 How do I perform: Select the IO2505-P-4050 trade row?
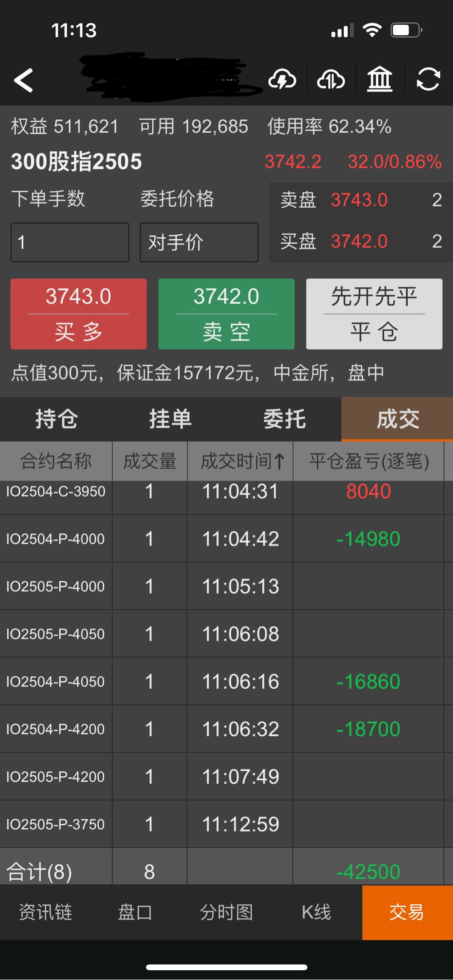(x=226, y=633)
